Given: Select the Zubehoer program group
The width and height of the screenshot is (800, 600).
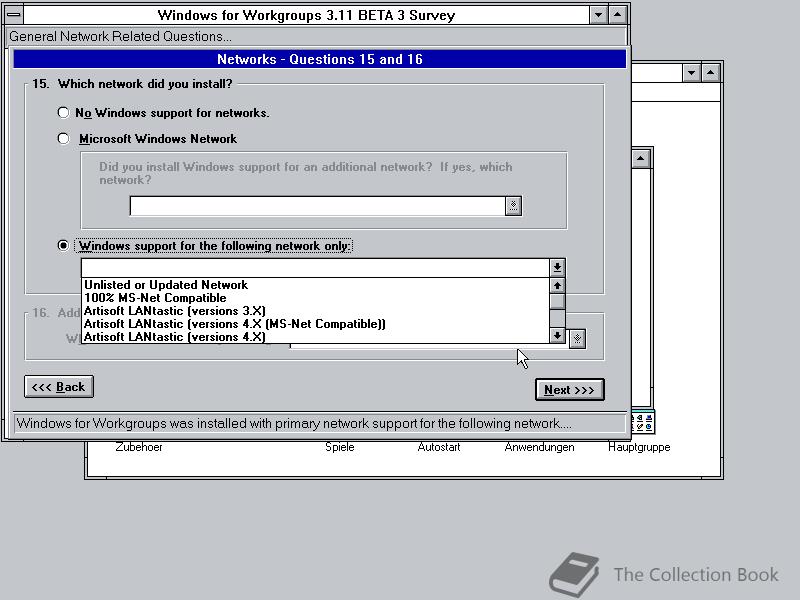Looking at the screenshot, I should click(x=139, y=447).
